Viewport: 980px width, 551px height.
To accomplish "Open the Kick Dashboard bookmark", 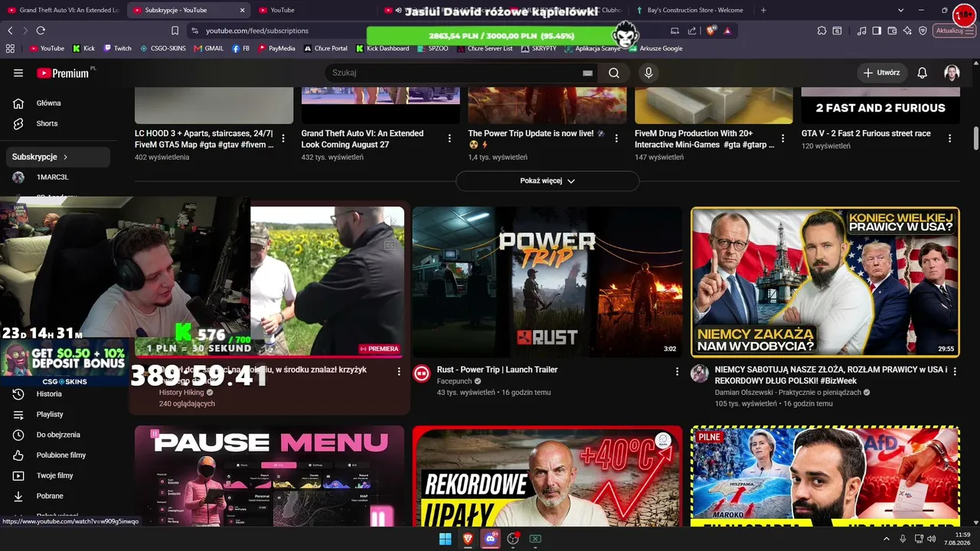I will coord(382,48).
